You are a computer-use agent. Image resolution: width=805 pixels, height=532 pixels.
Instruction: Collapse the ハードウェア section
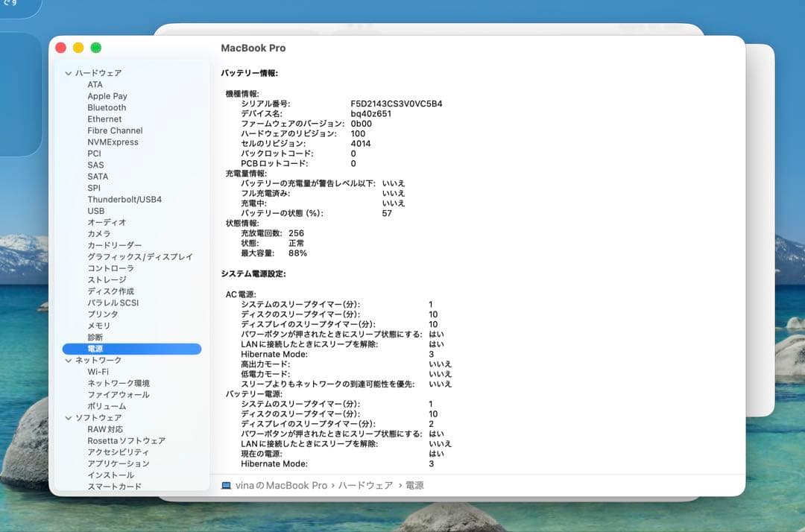tap(68, 73)
